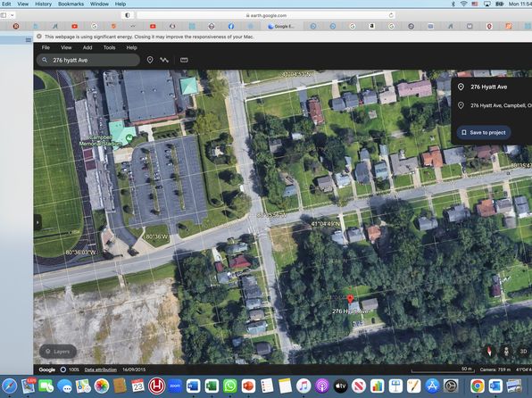532x398 pixels.
Task: Reload the page in Safari address bar
Action: pos(391,15)
